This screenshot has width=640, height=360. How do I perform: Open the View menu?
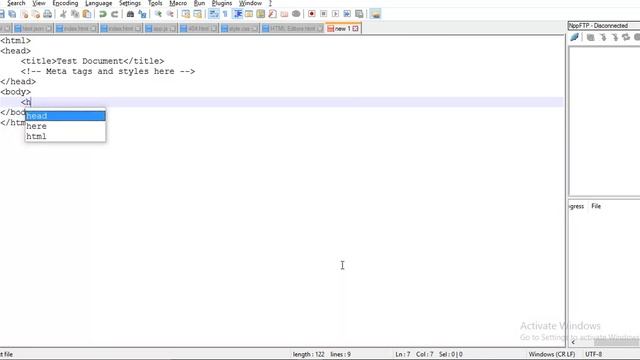tap(39, 3)
